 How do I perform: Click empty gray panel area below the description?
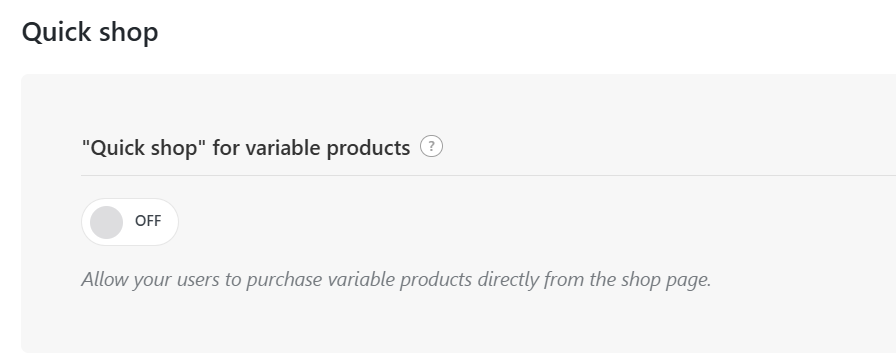(457, 323)
